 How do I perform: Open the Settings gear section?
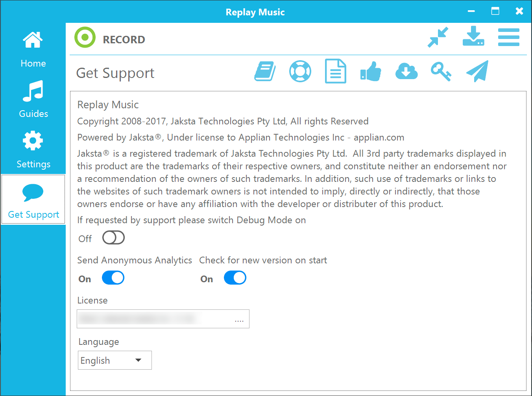tap(33, 150)
